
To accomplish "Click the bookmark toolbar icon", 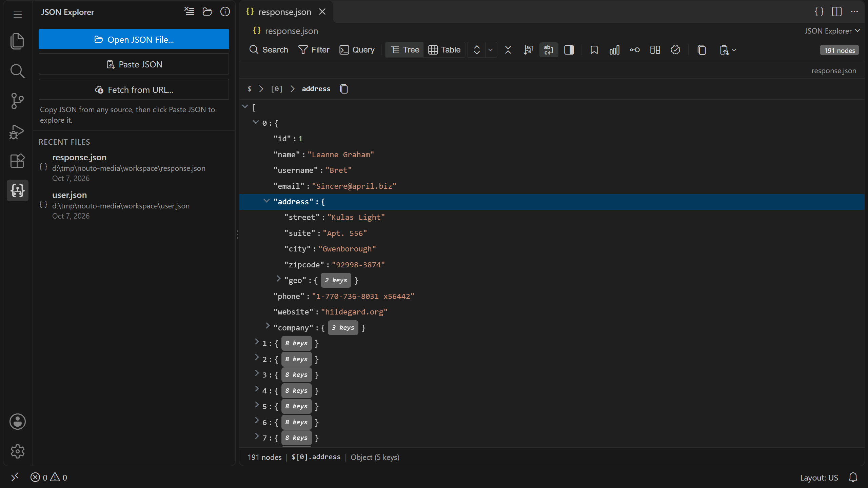I will (594, 50).
